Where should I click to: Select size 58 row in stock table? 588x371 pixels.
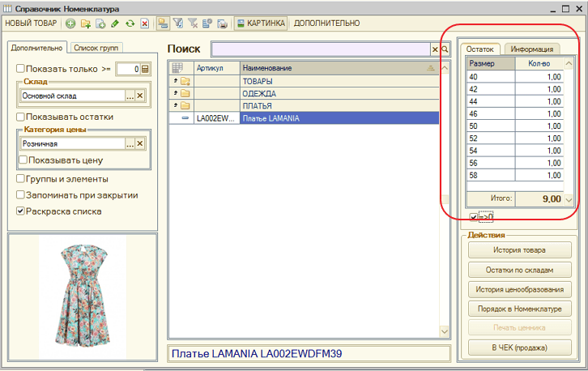point(515,175)
